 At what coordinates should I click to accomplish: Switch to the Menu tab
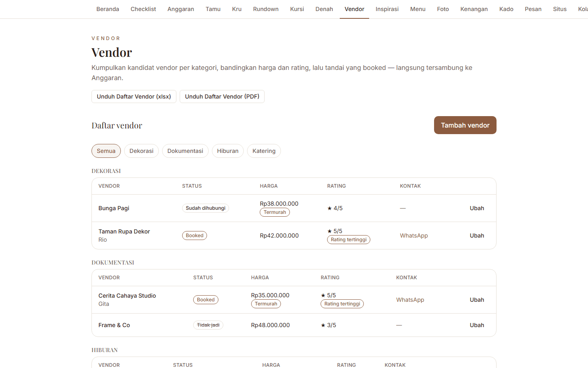418,9
